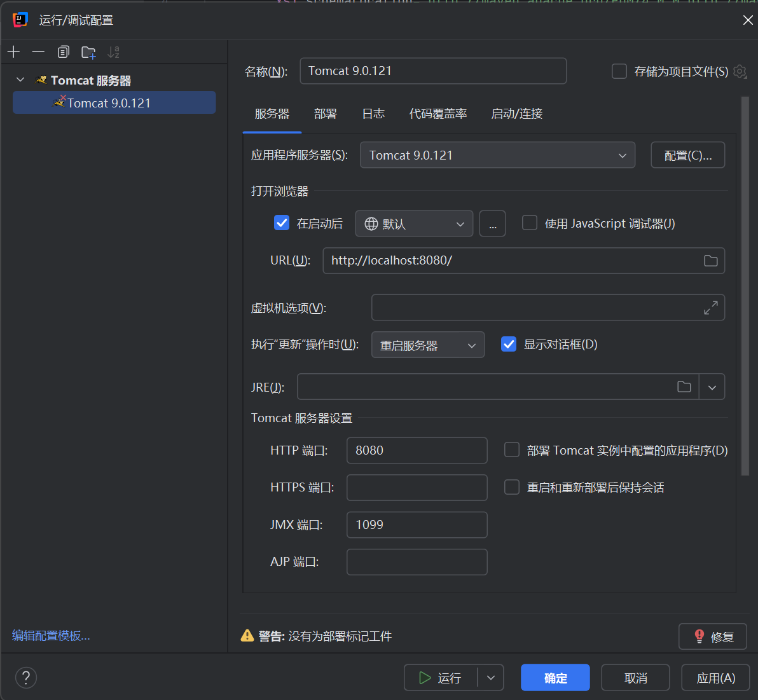Viewport: 758px width, 700px height.
Task: Open default browser dropdown
Action: click(414, 223)
